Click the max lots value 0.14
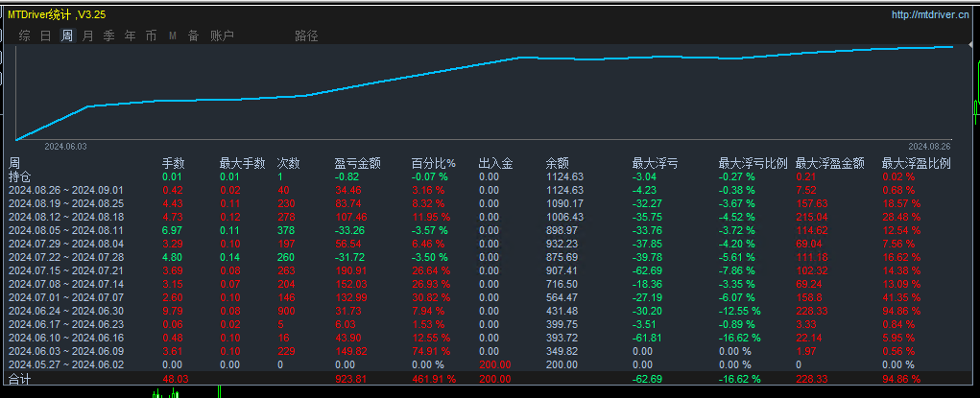980x398 pixels. pyautogui.click(x=230, y=257)
